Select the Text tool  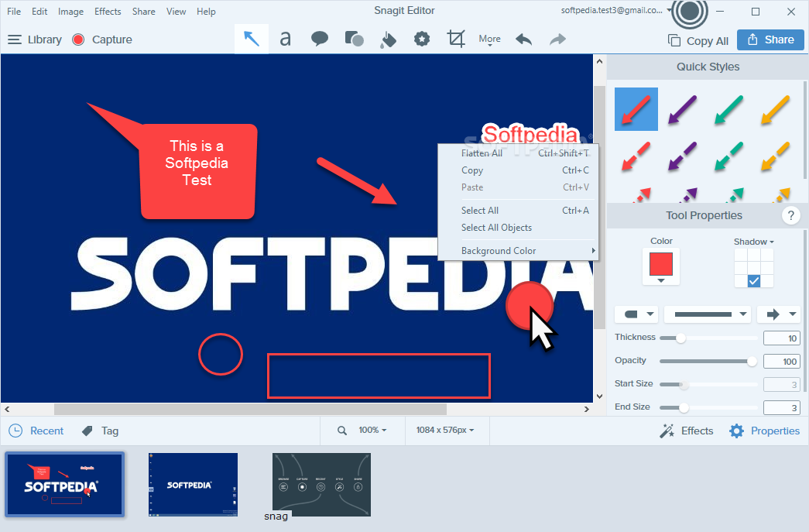tap(285, 39)
